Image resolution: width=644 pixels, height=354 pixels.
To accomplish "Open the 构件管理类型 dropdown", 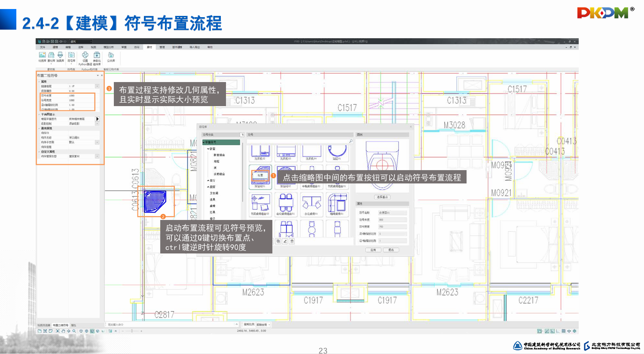I will click(97, 156).
